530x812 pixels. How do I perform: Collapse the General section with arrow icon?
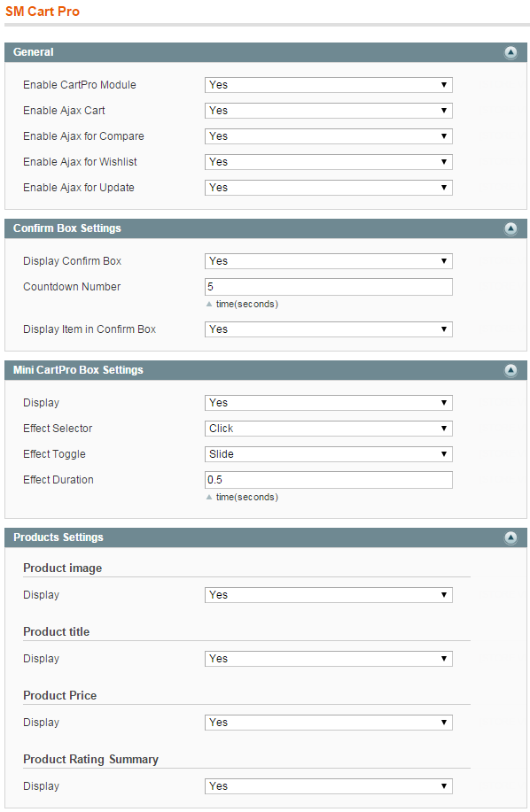(511, 52)
